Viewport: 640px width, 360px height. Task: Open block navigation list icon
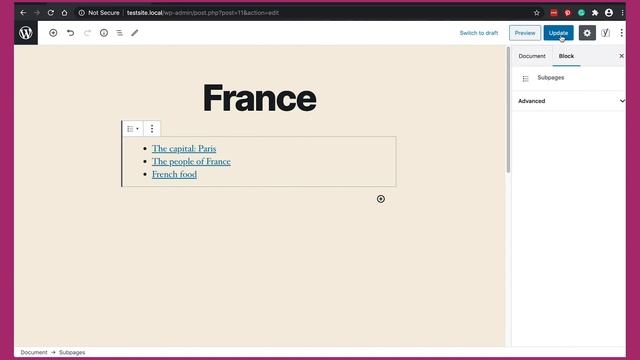[x=119, y=33]
